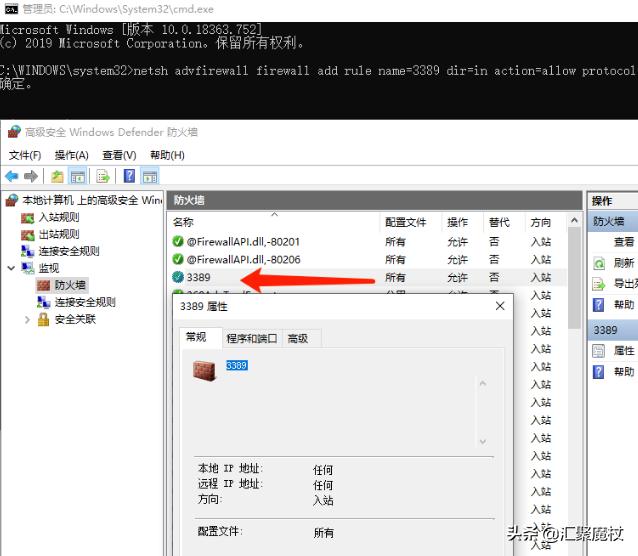Screen dimensions: 638x556
Task: Click the green check icon of @FirewallAPI.dll,-80201
Action: pos(178,241)
